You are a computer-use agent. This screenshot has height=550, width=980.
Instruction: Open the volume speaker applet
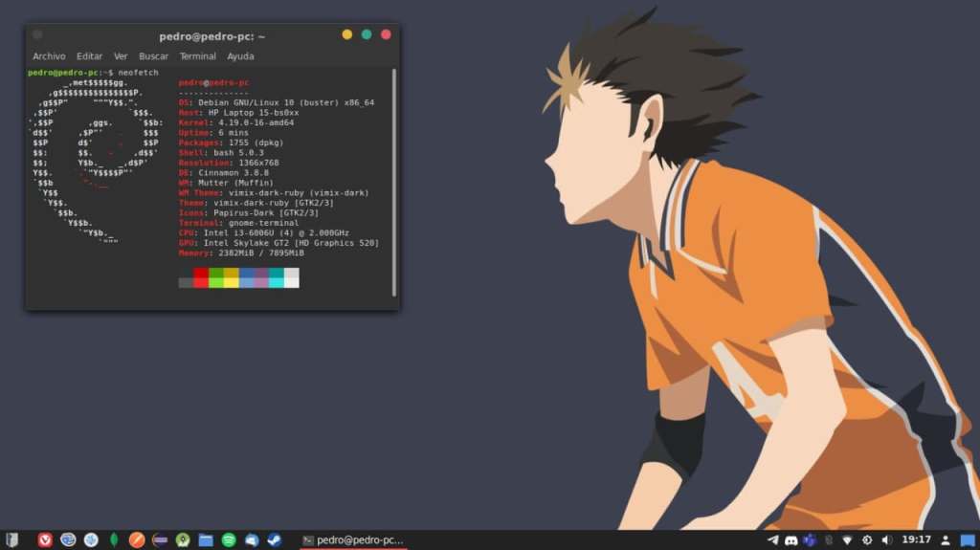[886, 540]
